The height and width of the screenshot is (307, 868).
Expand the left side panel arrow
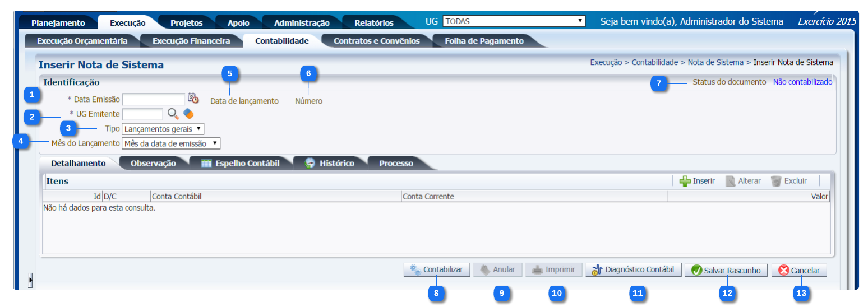(31, 279)
